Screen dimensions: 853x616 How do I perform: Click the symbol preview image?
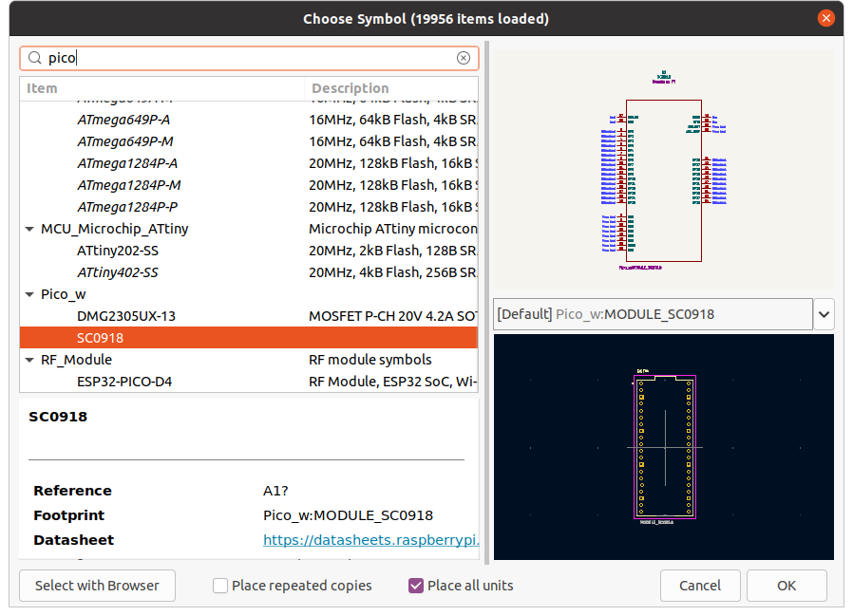click(664, 170)
